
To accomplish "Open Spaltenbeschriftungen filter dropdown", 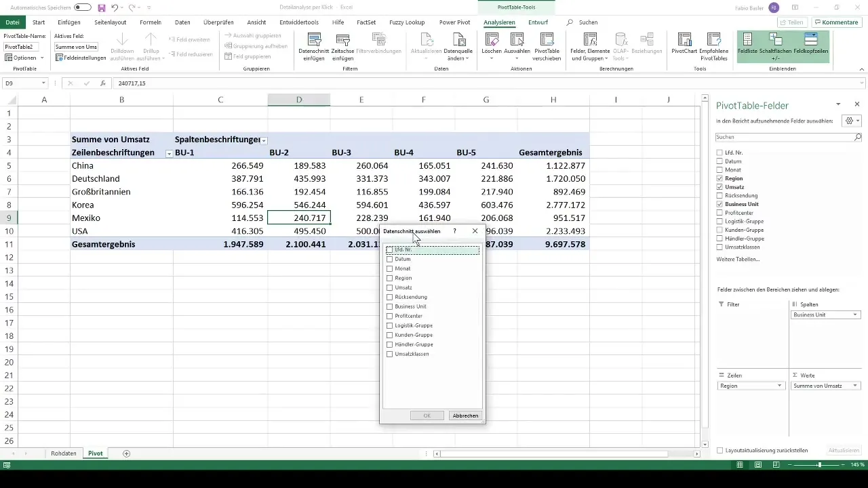I will pos(264,140).
